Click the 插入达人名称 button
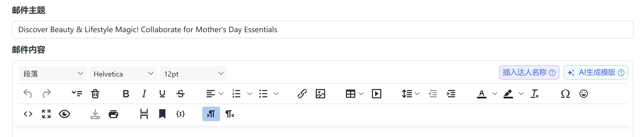Image resolution: width=644 pixels, height=137 pixels. point(529,72)
